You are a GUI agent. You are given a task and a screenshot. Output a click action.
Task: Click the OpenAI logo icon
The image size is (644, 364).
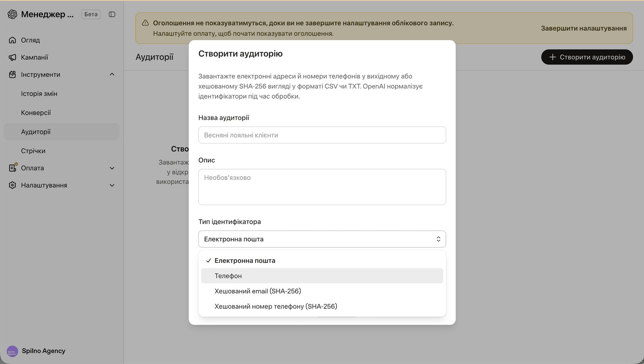click(x=12, y=14)
